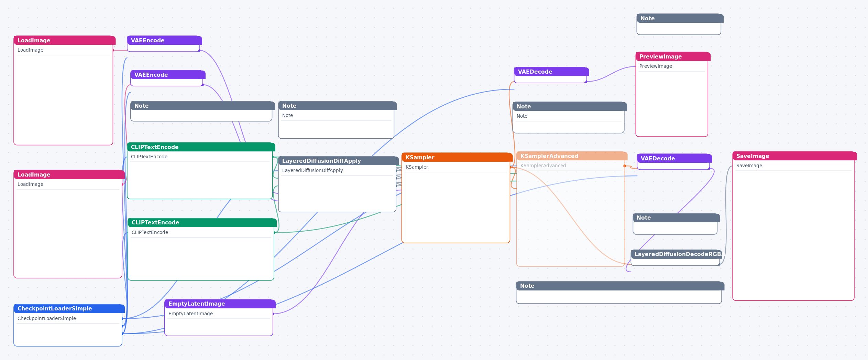The height and width of the screenshot is (360, 868).
Task: Select the PreviewImage node's pink title bar
Action: 673,56
